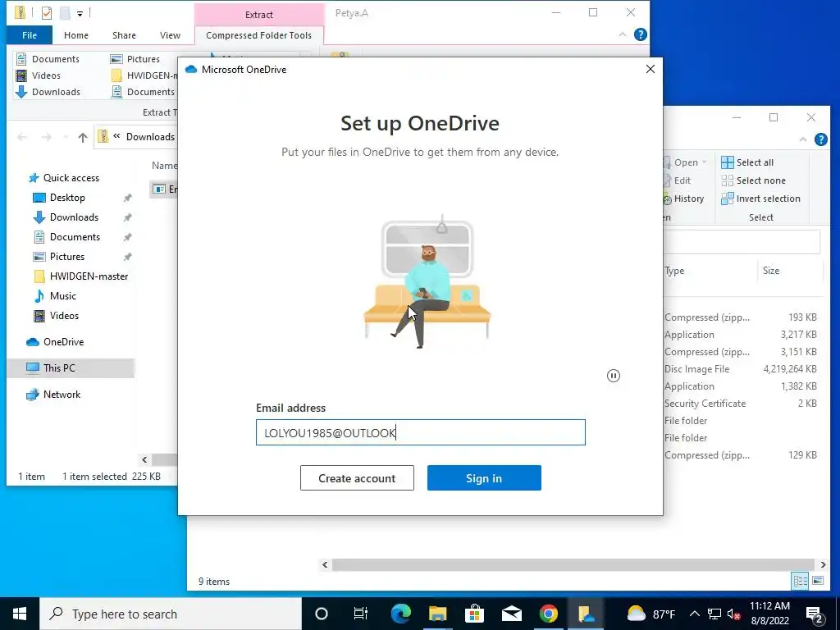The height and width of the screenshot is (630, 840).
Task: Pause the OneDrive animation
Action: (x=614, y=376)
